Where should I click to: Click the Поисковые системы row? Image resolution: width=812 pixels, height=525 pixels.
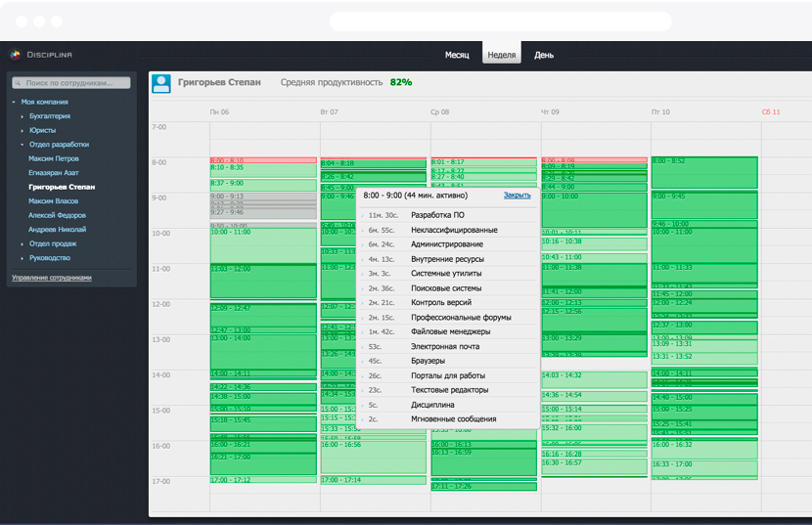[x=448, y=287]
